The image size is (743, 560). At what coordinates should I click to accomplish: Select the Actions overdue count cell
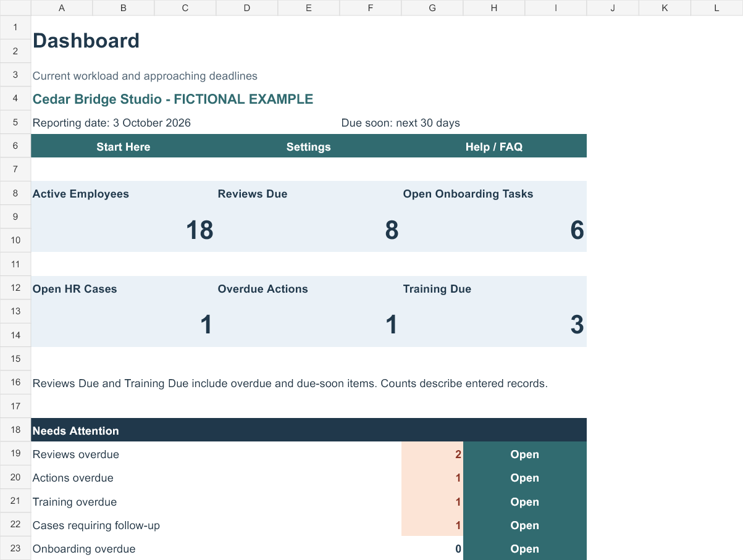(432, 478)
